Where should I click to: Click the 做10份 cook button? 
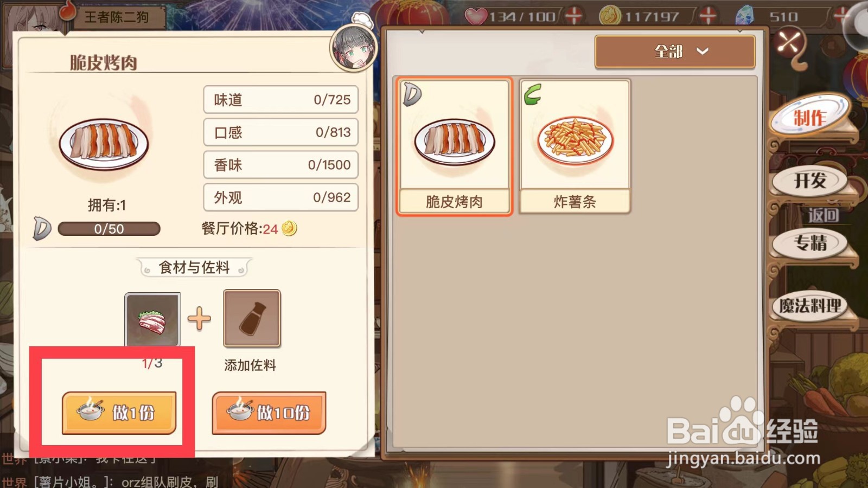tap(269, 413)
